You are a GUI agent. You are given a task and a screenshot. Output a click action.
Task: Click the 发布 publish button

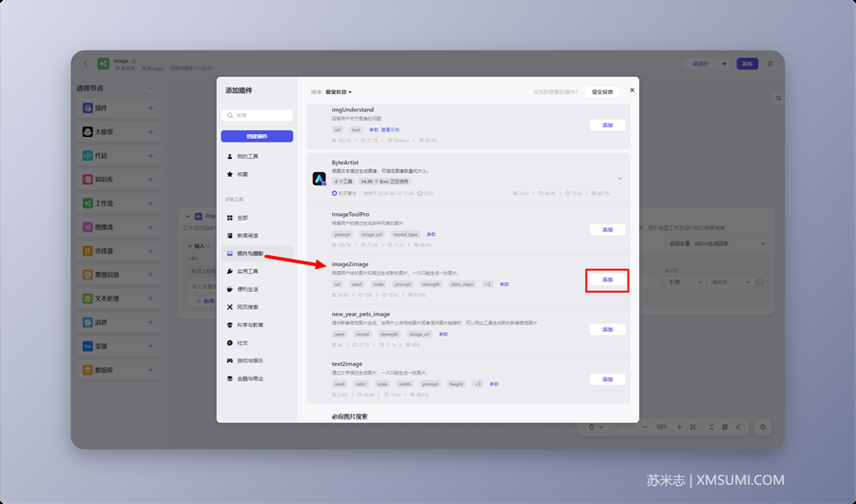click(748, 64)
